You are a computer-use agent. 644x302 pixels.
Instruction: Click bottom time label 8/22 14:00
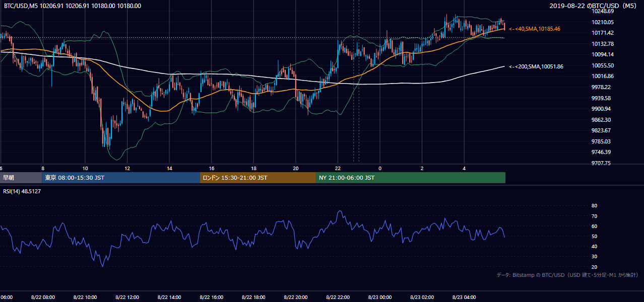(x=169, y=297)
